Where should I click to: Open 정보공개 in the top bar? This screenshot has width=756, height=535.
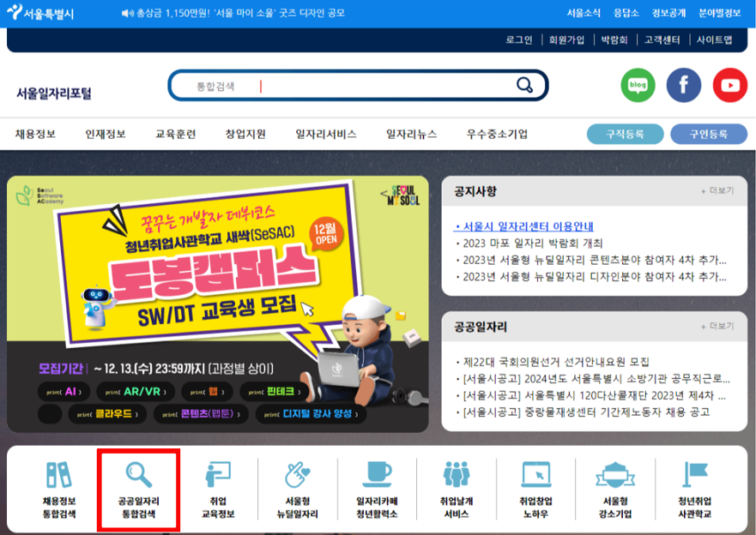click(x=668, y=13)
